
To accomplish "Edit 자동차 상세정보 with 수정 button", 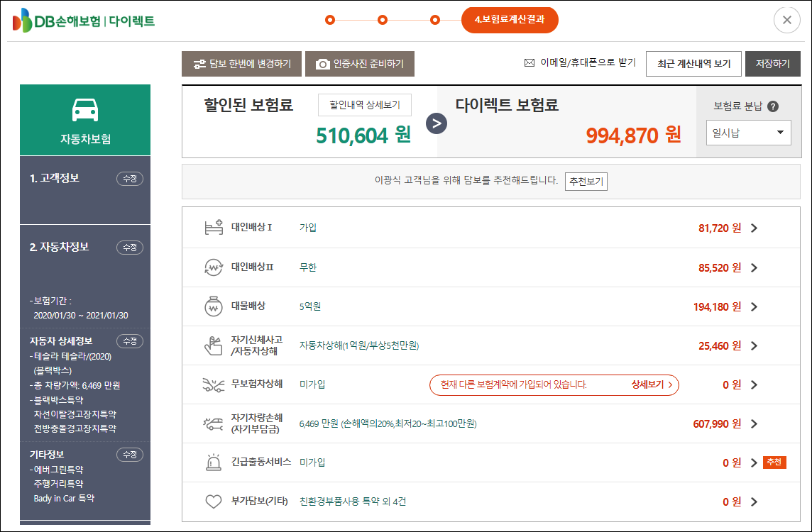I will pyautogui.click(x=129, y=341).
